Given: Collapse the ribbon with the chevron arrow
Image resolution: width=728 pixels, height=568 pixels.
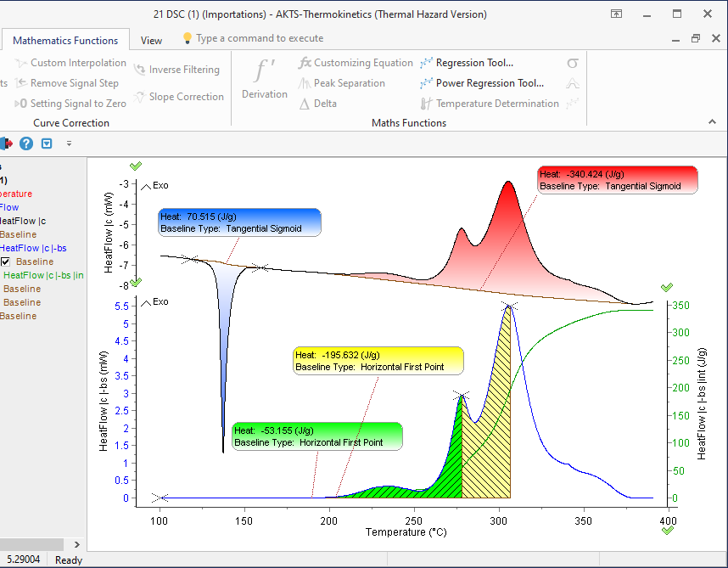Looking at the screenshot, I should click(712, 123).
